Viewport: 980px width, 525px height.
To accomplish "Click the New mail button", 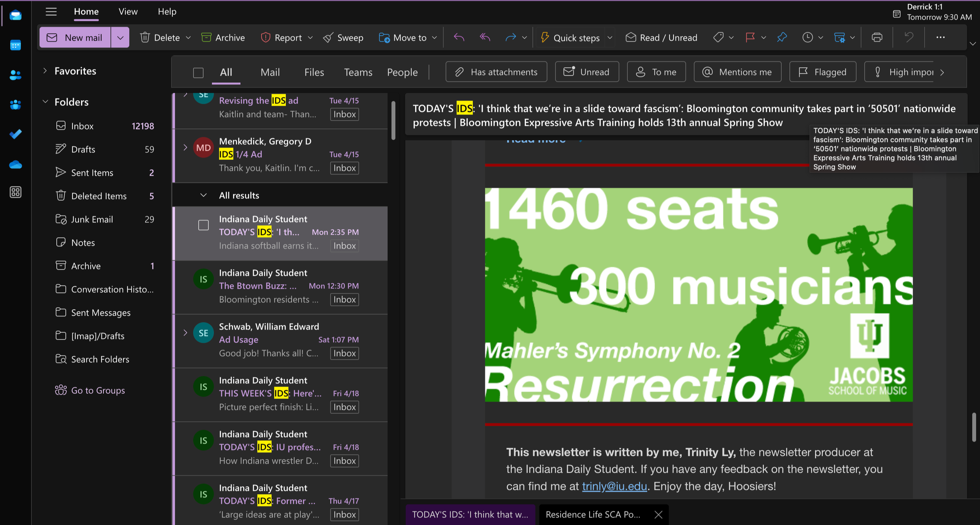I will pyautogui.click(x=75, y=37).
